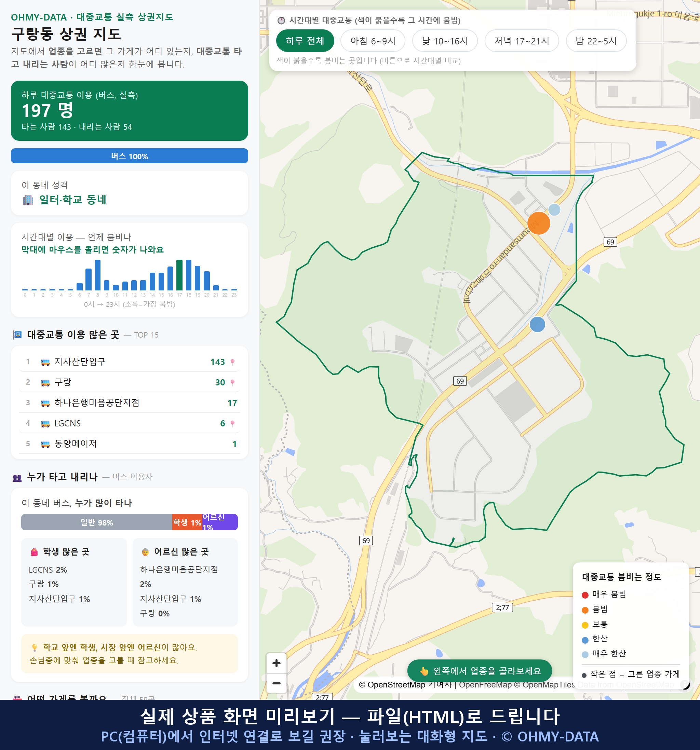700x750 pixels.
Task: Click the elder icon in 어르신 많은 곳
Action: [x=145, y=552]
